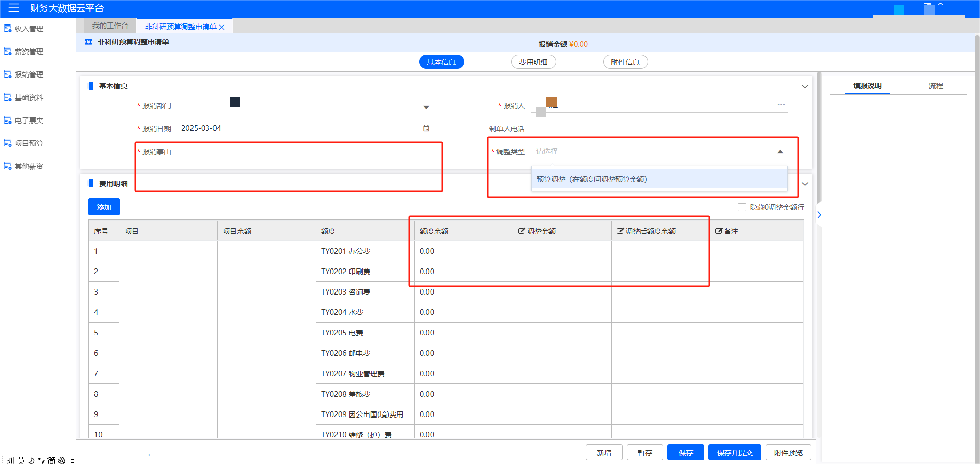The image size is (980, 464).
Task: Click the 添加 button
Action: pos(104,207)
